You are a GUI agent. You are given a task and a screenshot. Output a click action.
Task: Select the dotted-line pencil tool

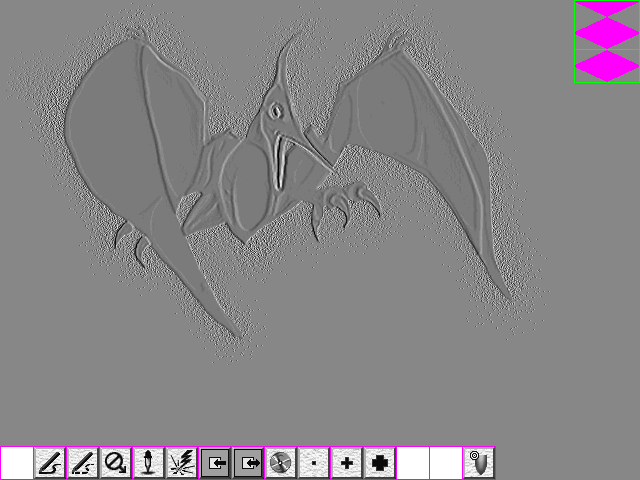(83, 463)
